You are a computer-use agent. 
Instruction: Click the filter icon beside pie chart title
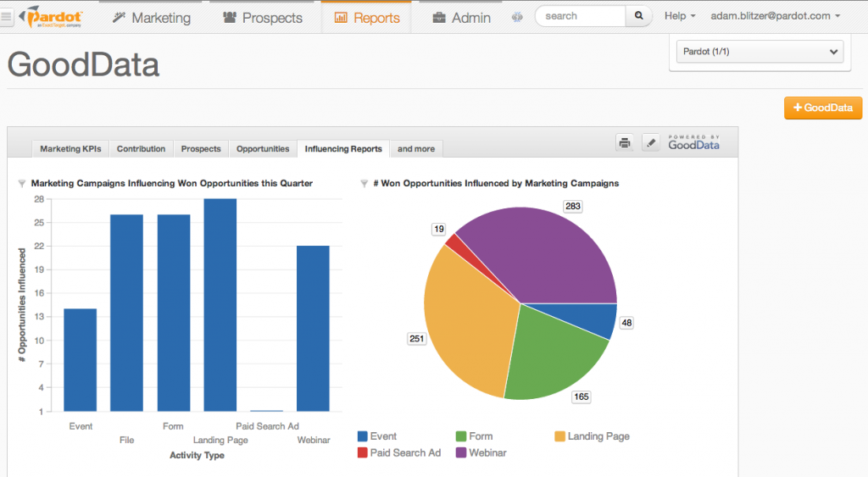pos(364,183)
